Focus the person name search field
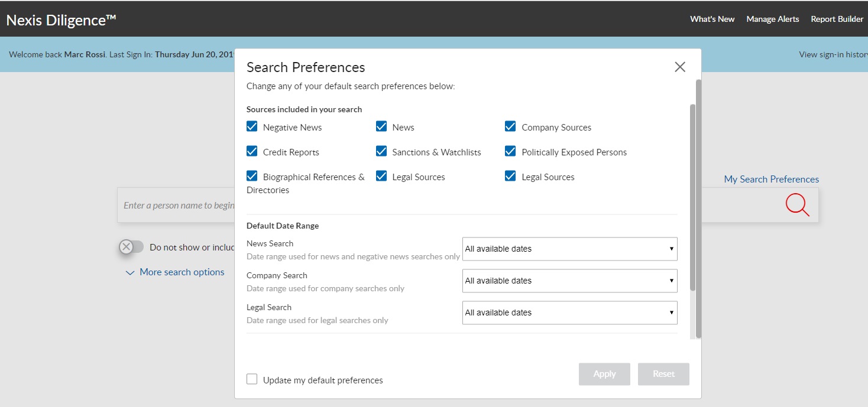The image size is (868, 407). 177,206
